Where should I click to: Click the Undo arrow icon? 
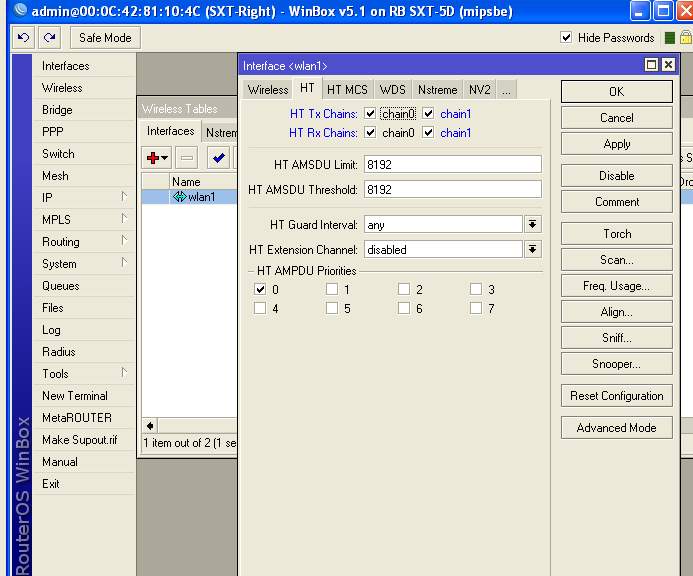(x=23, y=38)
